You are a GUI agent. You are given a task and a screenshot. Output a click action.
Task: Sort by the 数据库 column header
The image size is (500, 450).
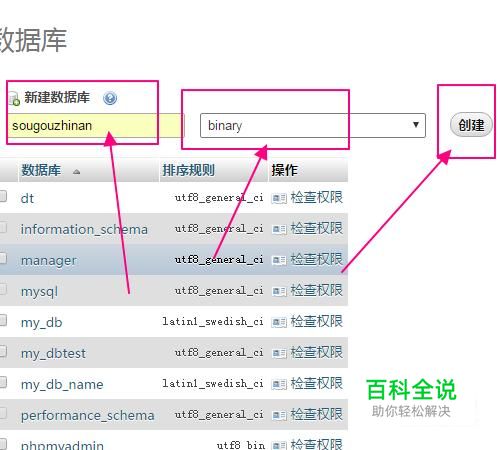point(41,170)
